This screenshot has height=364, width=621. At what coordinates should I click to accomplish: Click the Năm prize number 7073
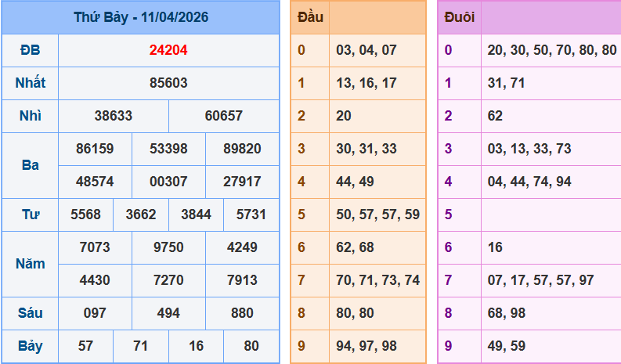pyautogui.click(x=95, y=247)
